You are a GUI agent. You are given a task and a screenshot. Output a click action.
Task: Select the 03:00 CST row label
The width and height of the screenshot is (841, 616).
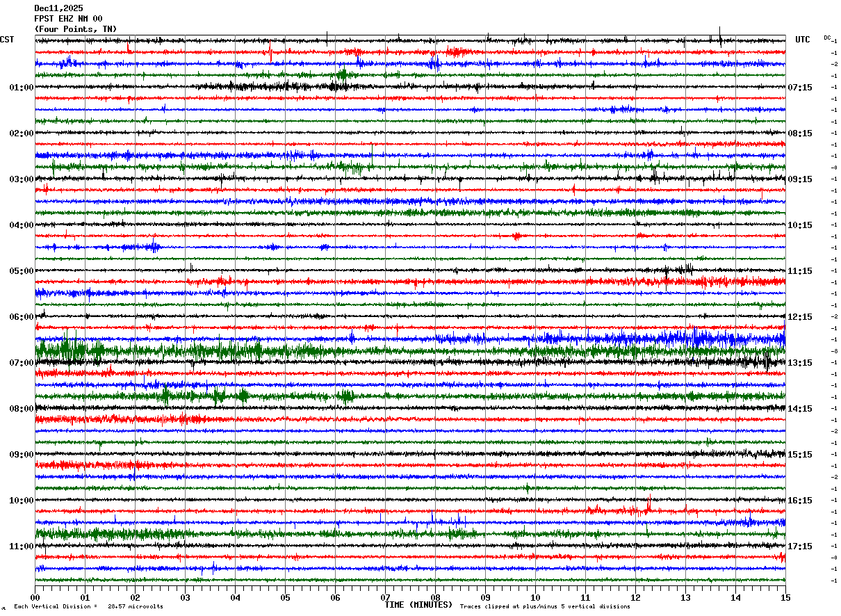point(22,179)
